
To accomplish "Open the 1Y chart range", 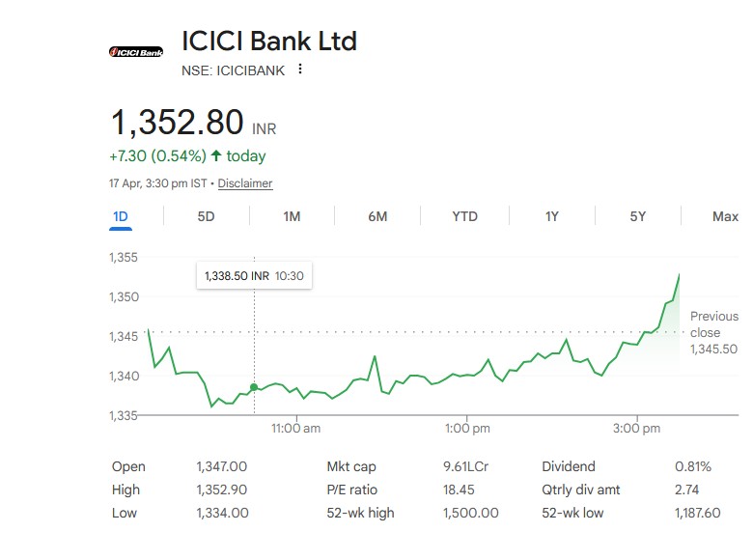I will [551, 216].
